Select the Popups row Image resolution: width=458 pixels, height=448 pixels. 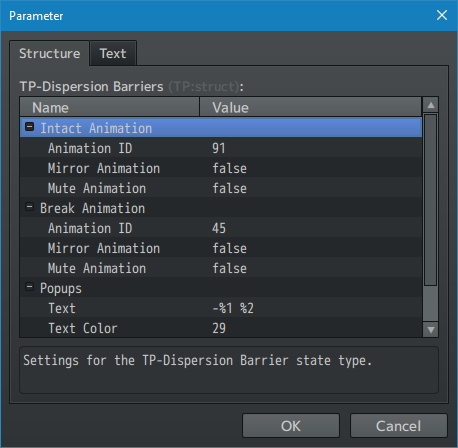[x=221, y=287]
